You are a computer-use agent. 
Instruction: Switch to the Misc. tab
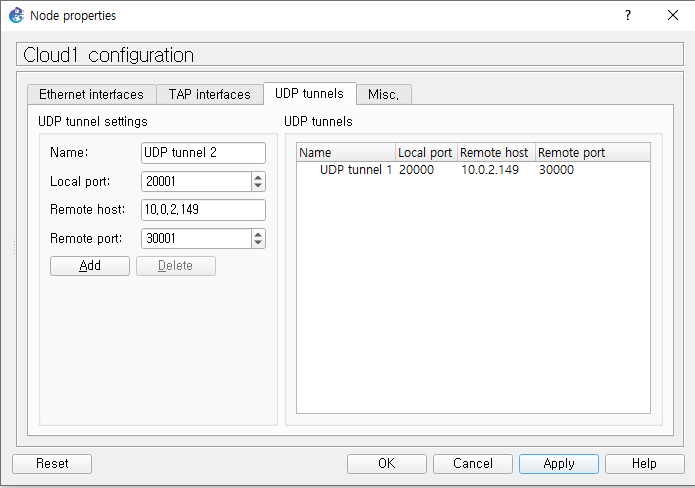pyautogui.click(x=383, y=94)
